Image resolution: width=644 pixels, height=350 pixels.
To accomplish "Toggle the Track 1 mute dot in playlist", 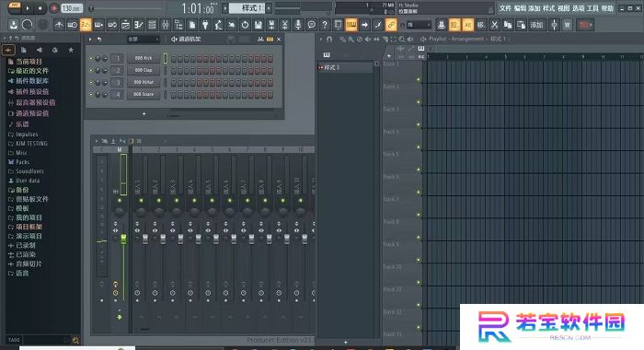I will point(419,79).
